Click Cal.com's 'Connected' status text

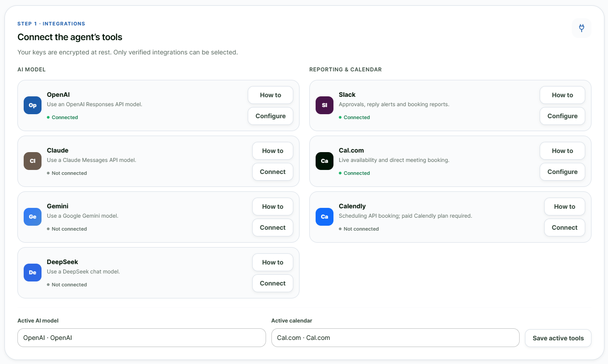[357, 173]
